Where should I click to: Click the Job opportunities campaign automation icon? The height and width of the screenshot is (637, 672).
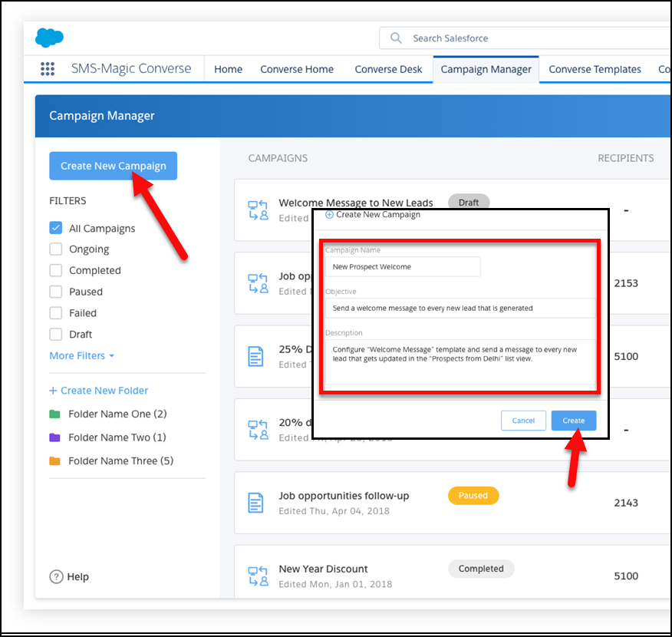point(259,283)
